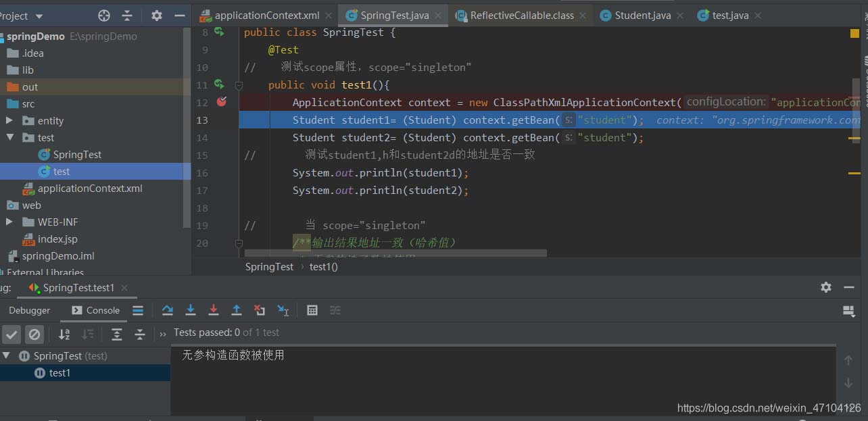
Task: Click the Run to Cursor icon
Action: pyautogui.click(x=283, y=310)
